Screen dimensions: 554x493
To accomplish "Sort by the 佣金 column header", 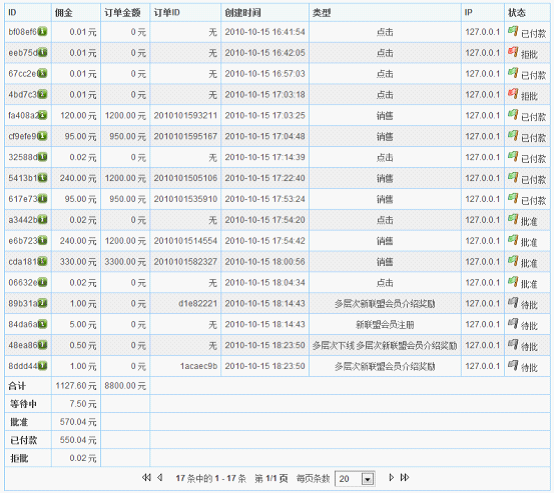I will pyautogui.click(x=64, y=13).
